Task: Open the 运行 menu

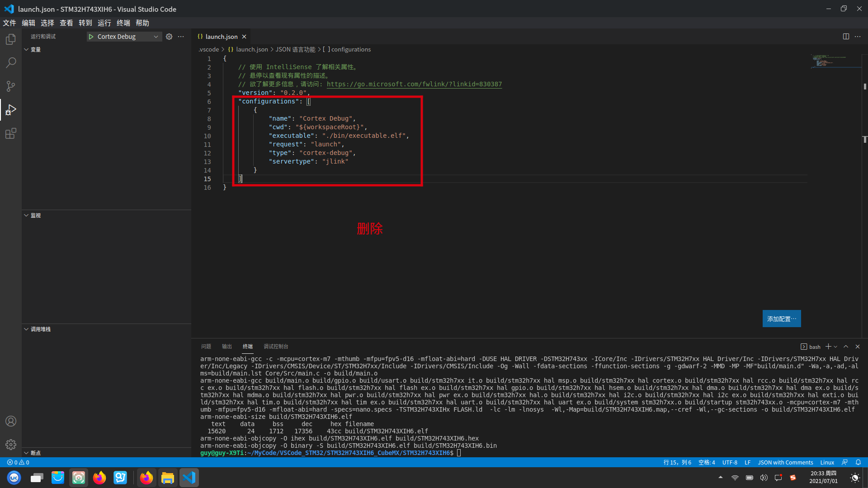Action: [x=104, y=23]
